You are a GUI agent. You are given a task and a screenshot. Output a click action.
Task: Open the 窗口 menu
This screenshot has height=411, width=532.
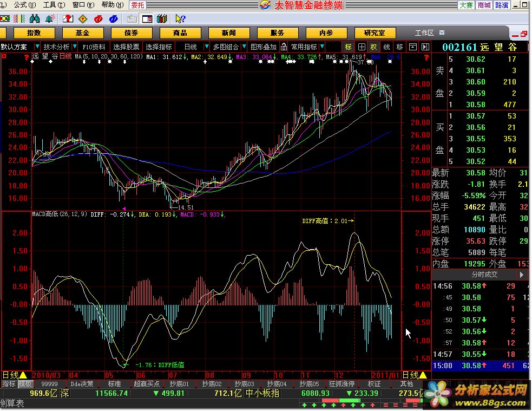coord(83,5)
